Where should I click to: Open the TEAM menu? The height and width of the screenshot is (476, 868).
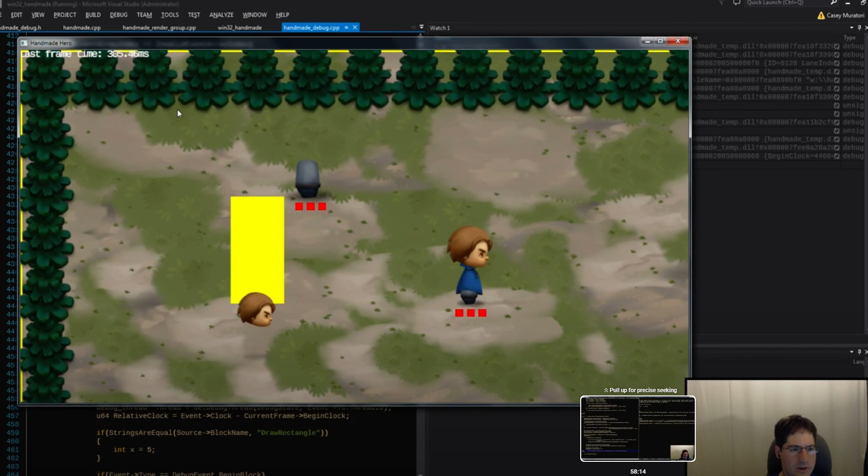click(x=144, y=15)
